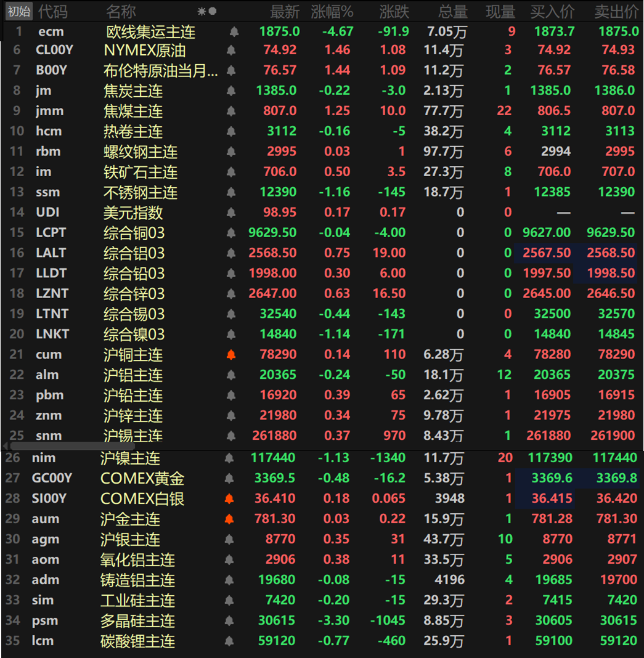Image resolution: width=644 pixels, height=658 pixels.
Task: Sort by the 涨幅% column header
Action: [x=332, y=11]
